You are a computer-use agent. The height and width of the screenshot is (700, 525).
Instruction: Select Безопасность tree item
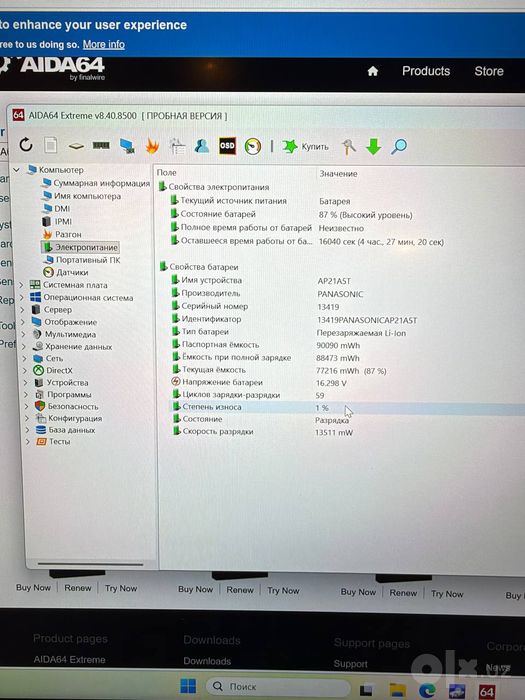pos(73,407)
